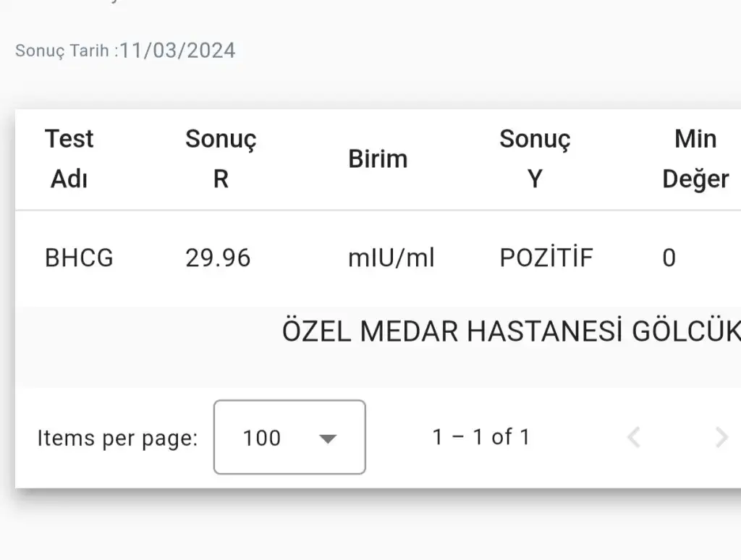The height and width of the screenshot is (560, 741).
Task: Click the previous page chevron arrow
Action: 634,437
